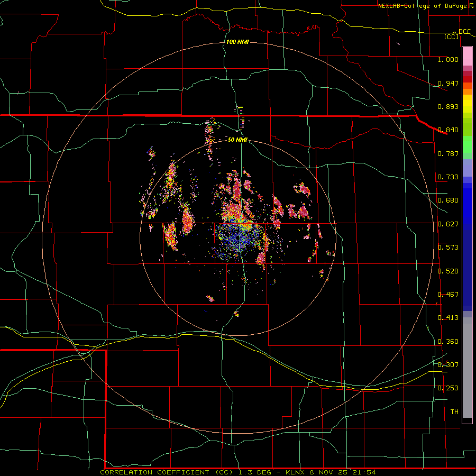The width and height of the screenshot is (476, 476).
Task: Click the 50 NMI range ring label
Action: [237, 140]
